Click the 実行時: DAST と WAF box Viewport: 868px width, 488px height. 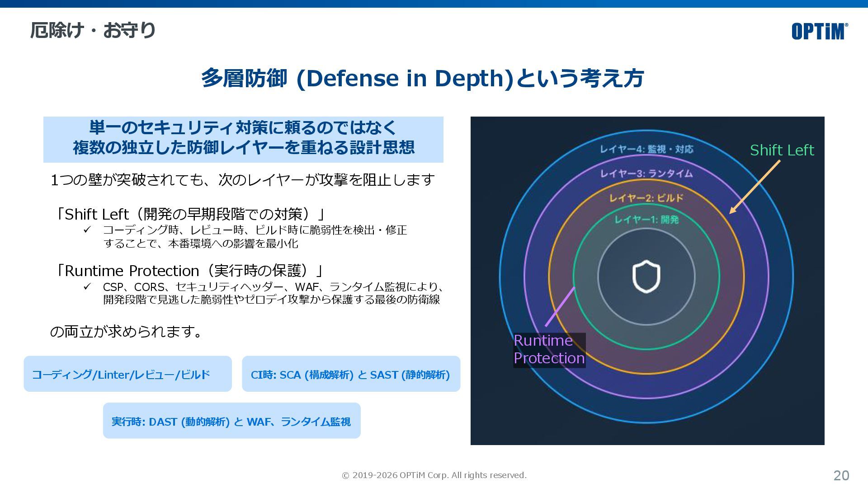pos(231,421)
